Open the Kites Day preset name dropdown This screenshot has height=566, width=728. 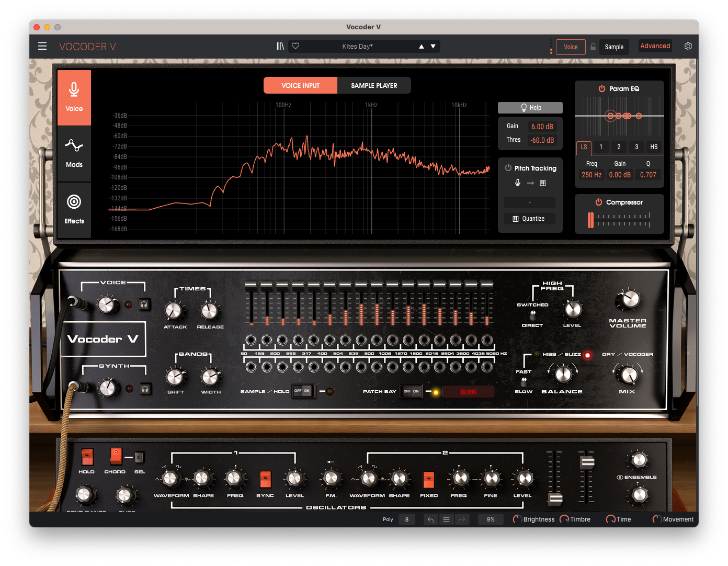click(358, 47)
